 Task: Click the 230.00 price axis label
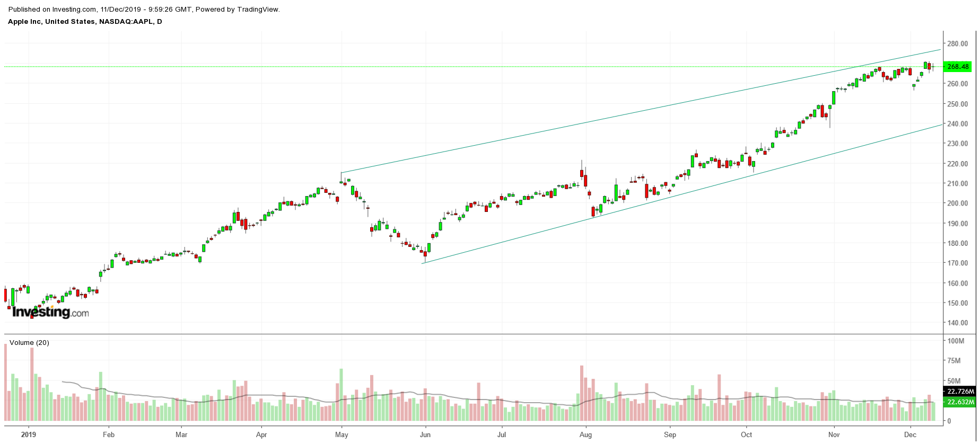(x=958, y=144)
